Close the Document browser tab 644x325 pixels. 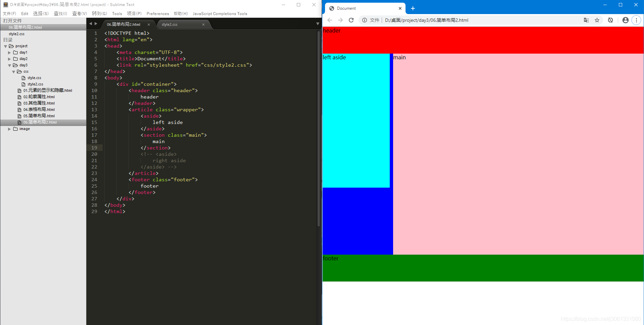(x=400, y=8)
